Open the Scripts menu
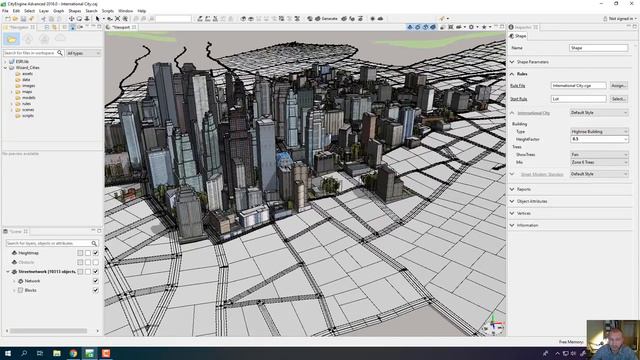 point(108,11)
